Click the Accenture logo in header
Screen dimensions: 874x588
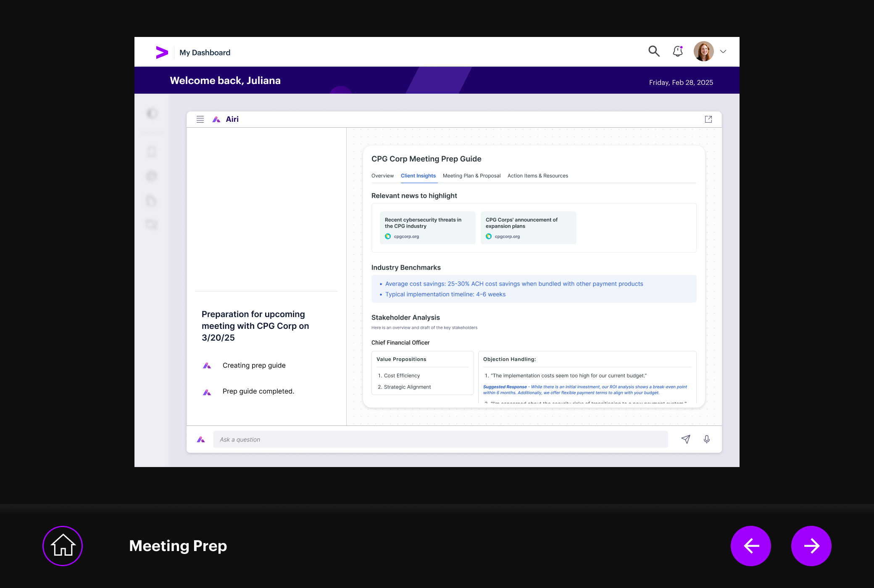tap(162, 52)
